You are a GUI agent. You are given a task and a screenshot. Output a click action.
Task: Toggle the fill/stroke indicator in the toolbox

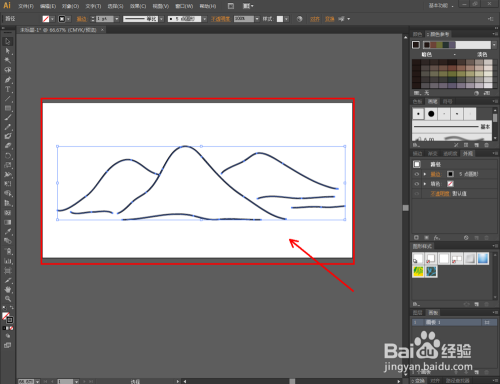tap(7, 317)
